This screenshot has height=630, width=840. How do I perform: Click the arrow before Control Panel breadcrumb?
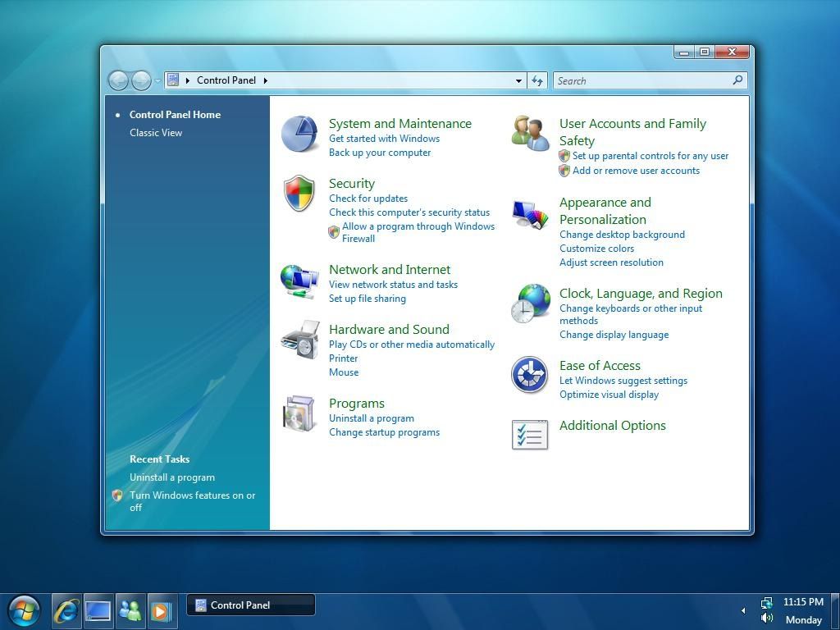(x=188, y=80)
